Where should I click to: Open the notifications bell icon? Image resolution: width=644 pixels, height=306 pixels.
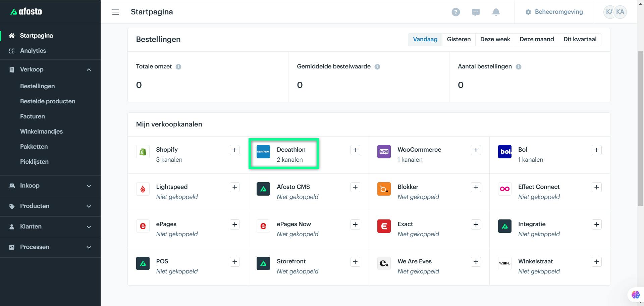point(496,12)
